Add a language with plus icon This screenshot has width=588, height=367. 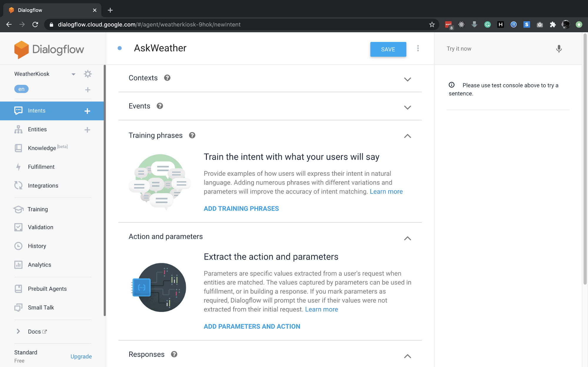87,90
